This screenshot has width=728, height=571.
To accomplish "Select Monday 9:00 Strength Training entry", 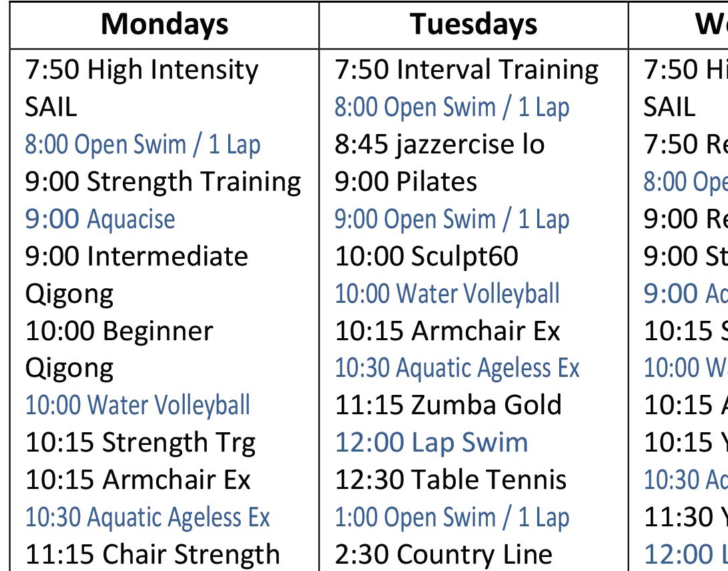I will [162, 181].
